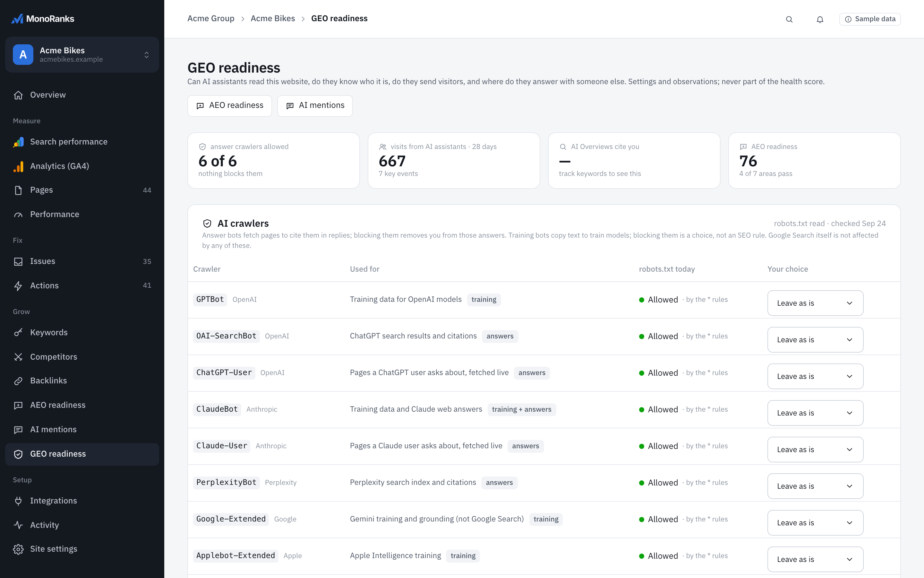Viewport: 924px width, 578px height.
Task: Open Applebot-Extended choice dropdown
Action: click(815, 559)
